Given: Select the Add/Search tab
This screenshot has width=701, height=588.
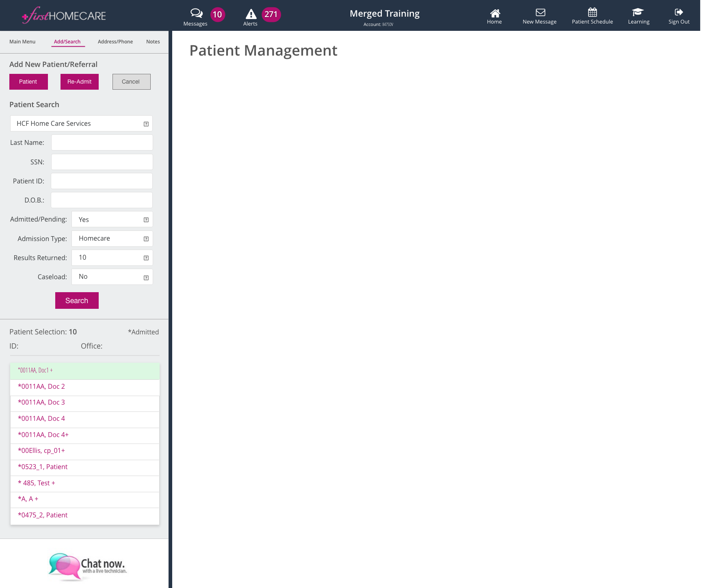Looking at the screenshot, I should [67, 42].
